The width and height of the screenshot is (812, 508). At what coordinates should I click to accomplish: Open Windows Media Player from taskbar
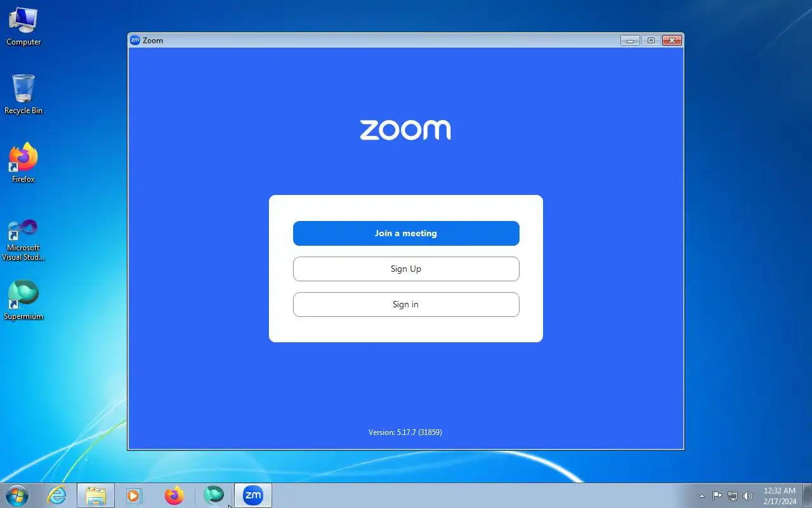coord(134,495)
